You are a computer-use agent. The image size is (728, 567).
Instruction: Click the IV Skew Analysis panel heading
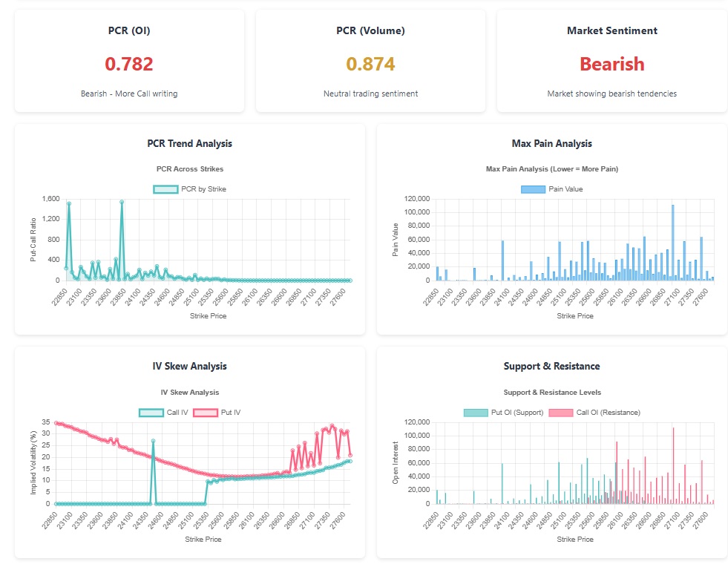click(x=189, y=366)
